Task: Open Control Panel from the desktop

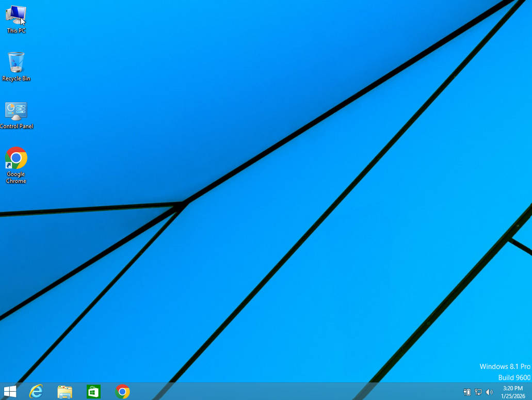Action: [16, 111]
